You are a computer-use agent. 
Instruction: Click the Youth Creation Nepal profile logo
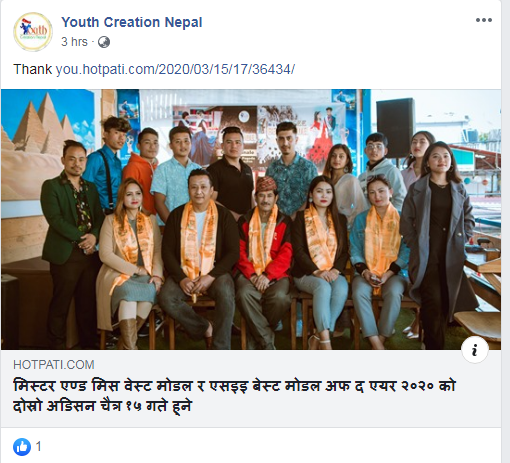[x=33, y=32]
